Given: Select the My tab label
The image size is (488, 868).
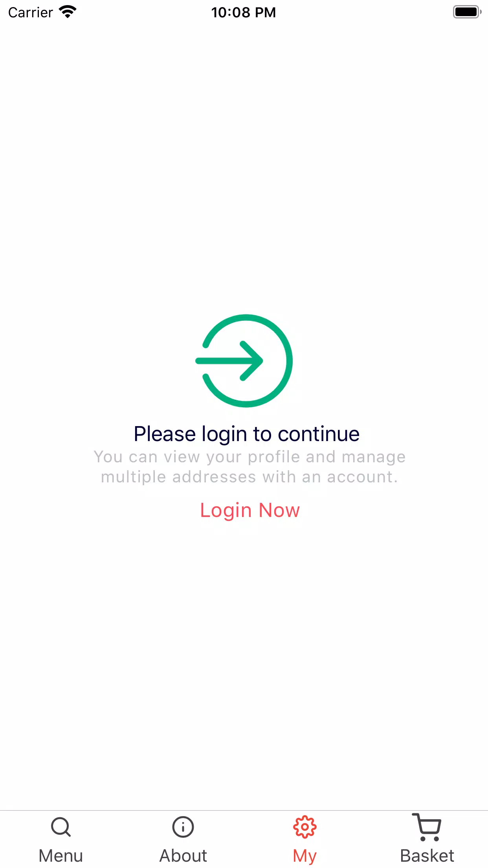Looking at the screenshot, I should click(305, 857).
